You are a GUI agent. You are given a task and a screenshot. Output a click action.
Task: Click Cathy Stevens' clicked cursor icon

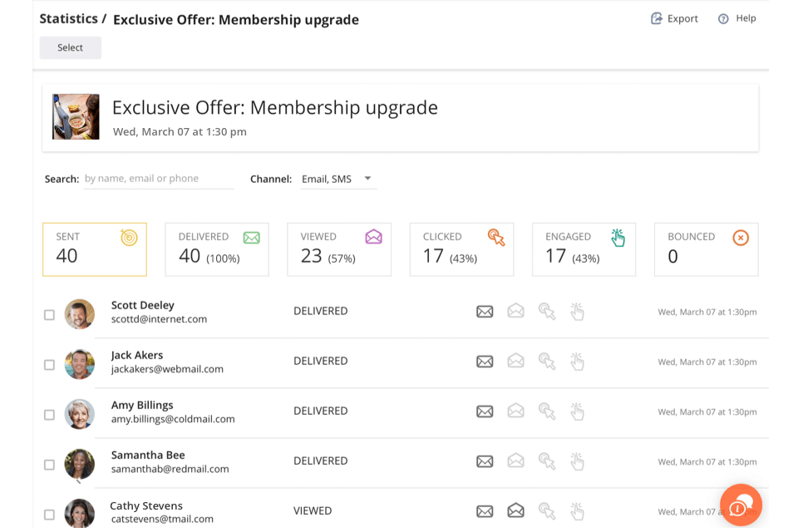click(547, 510)
